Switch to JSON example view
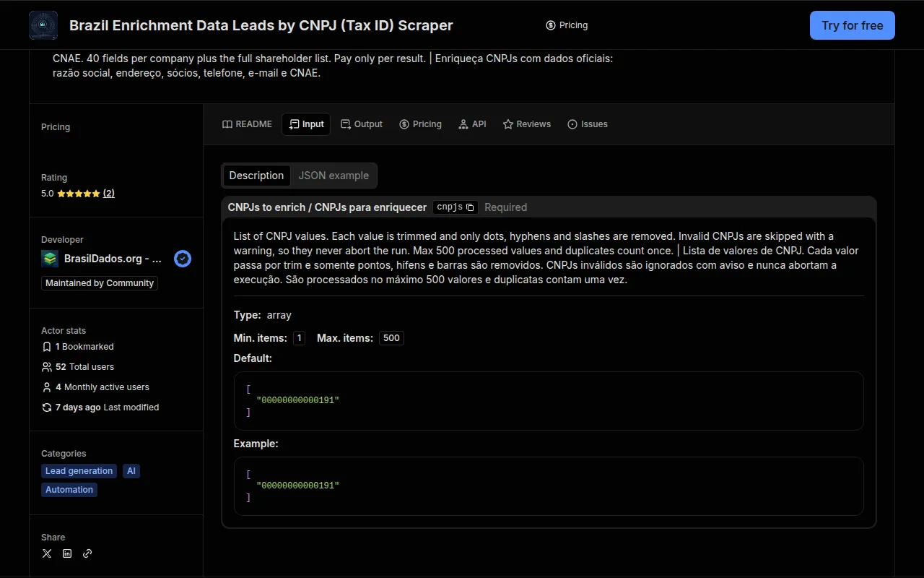This screenshot has width=924, height=578. click(334, 176)
